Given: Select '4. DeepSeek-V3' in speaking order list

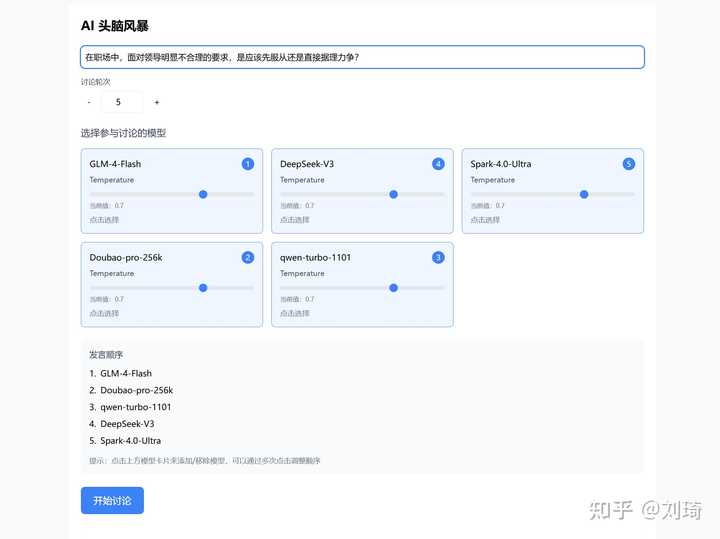Looking at the screenshot, I should 122,424.
